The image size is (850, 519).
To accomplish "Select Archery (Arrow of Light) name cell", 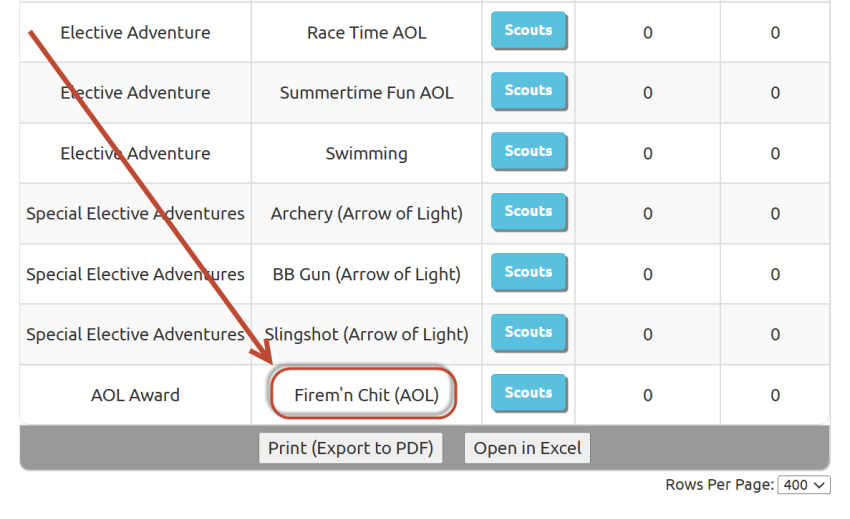I will click(x=366, y=214).
